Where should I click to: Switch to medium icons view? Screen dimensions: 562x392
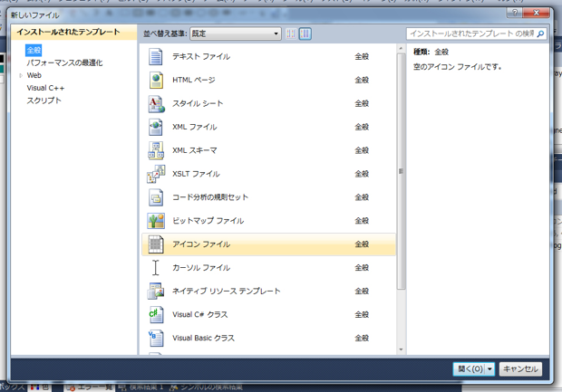tap(305, 33)
